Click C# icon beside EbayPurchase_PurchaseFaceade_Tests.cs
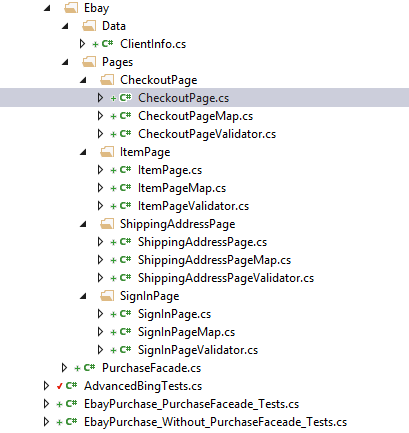This screenshot has width=409, height=433. coord(71,404)
